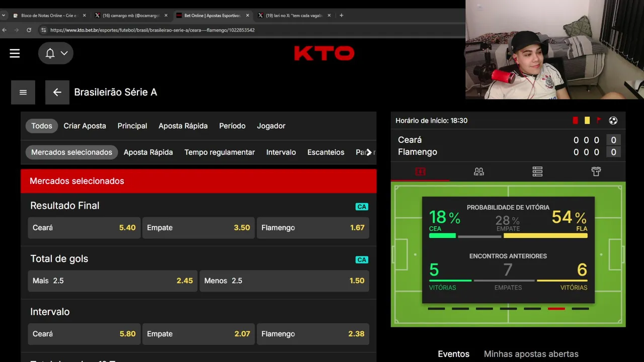
Task: Show more market filters with right arrow
Action: point(369,152)
